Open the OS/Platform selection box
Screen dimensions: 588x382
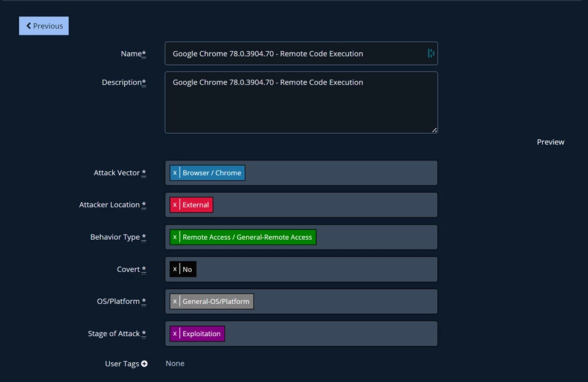(x=301, y=301)
